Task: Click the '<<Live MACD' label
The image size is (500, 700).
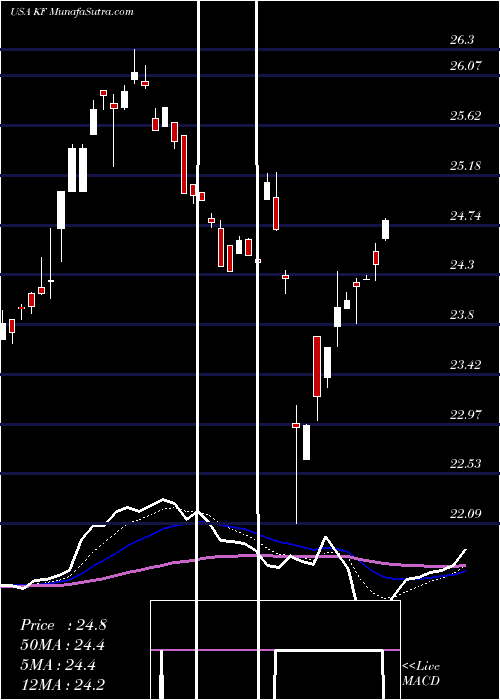Action: coord(421,673)
